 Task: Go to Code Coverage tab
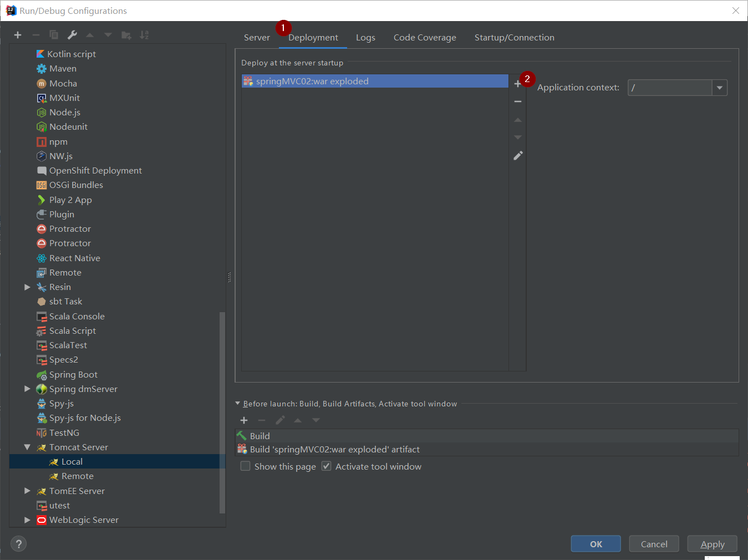tap(425, 38)
